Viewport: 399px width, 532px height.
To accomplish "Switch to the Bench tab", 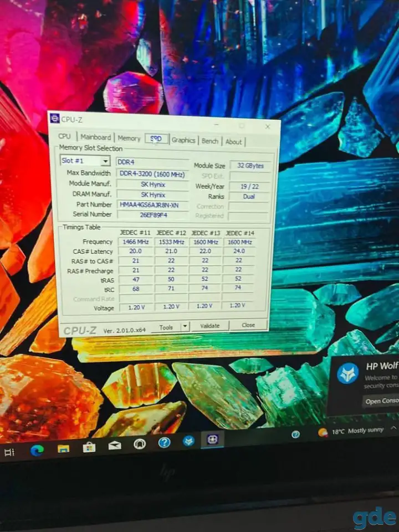I will 209,141.
